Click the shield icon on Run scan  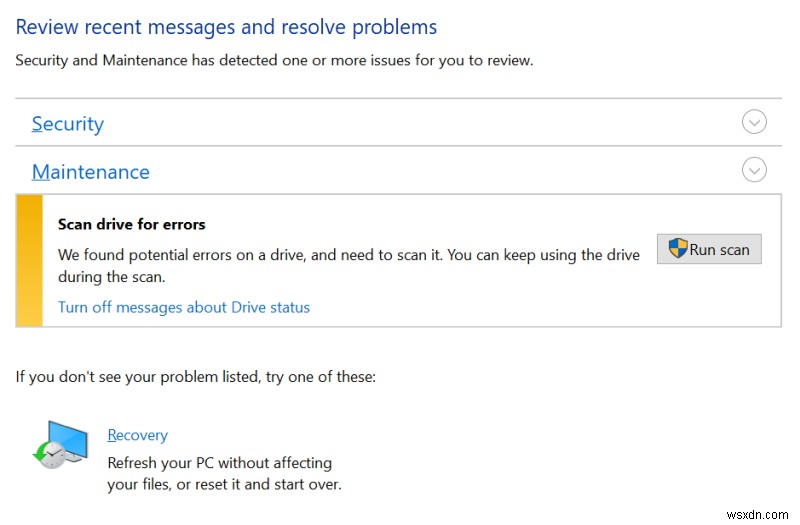[677, 249]
